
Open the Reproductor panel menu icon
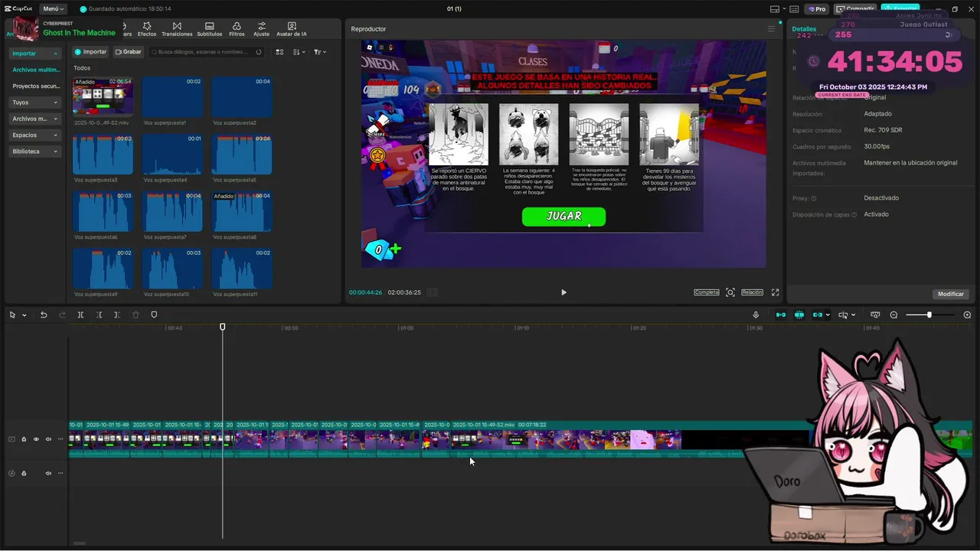point(771,29)
